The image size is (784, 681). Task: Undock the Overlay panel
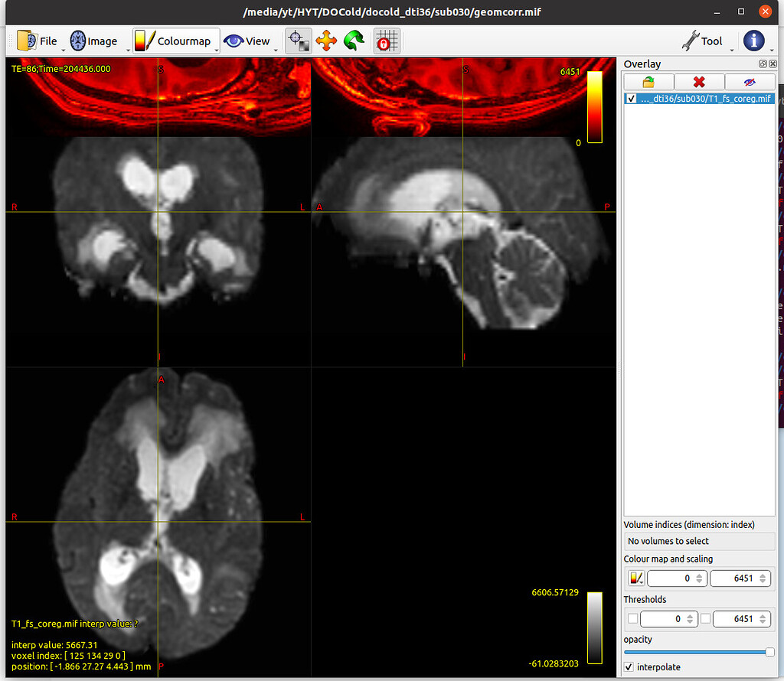[763, 64]
